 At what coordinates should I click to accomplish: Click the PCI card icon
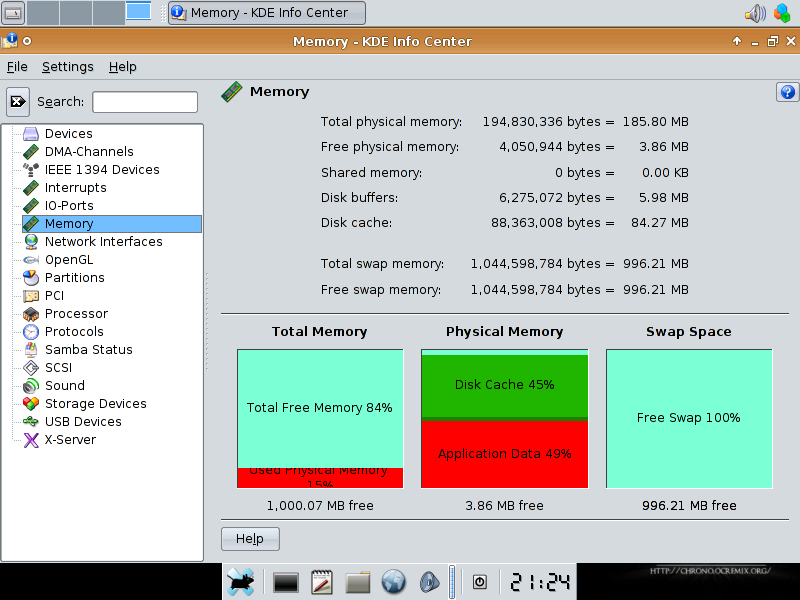coord(31,296)
